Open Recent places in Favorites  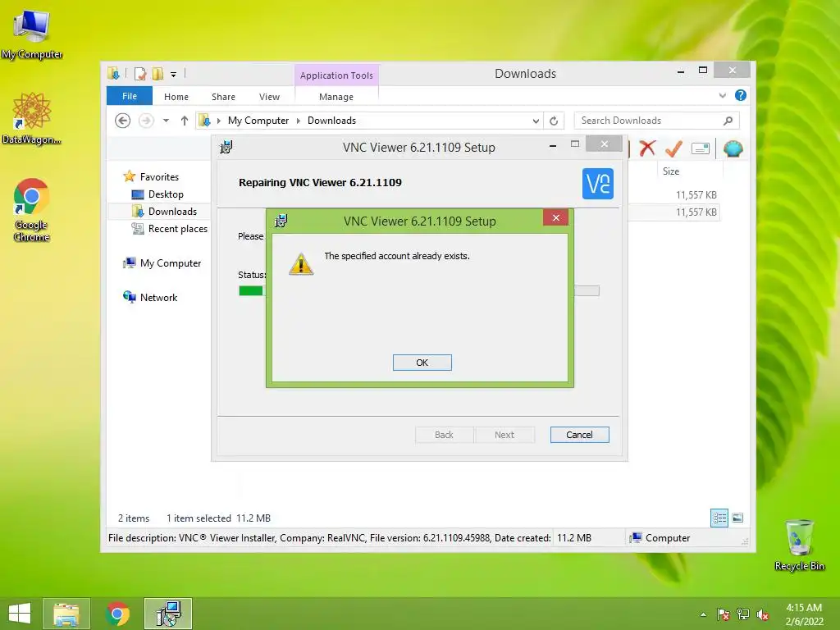(x=177, y=229)
